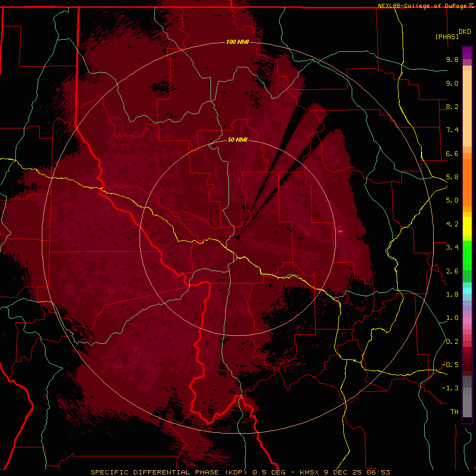Click the 9.0 value on the legend

point(452,83)
